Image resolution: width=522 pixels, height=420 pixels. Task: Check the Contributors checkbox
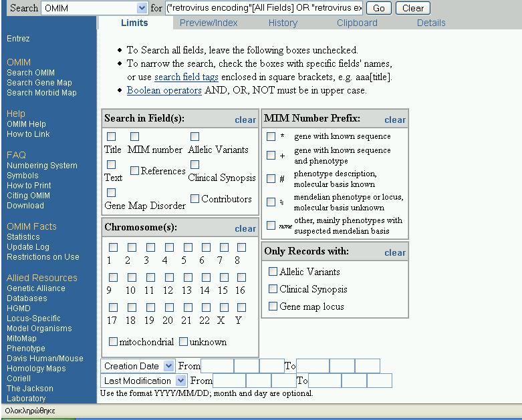[194, 198]
